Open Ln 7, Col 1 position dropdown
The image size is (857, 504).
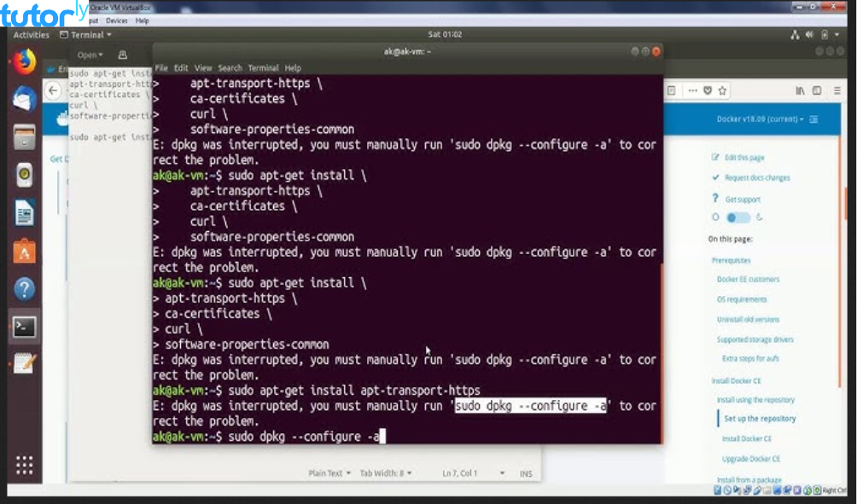tap(474, 473)
